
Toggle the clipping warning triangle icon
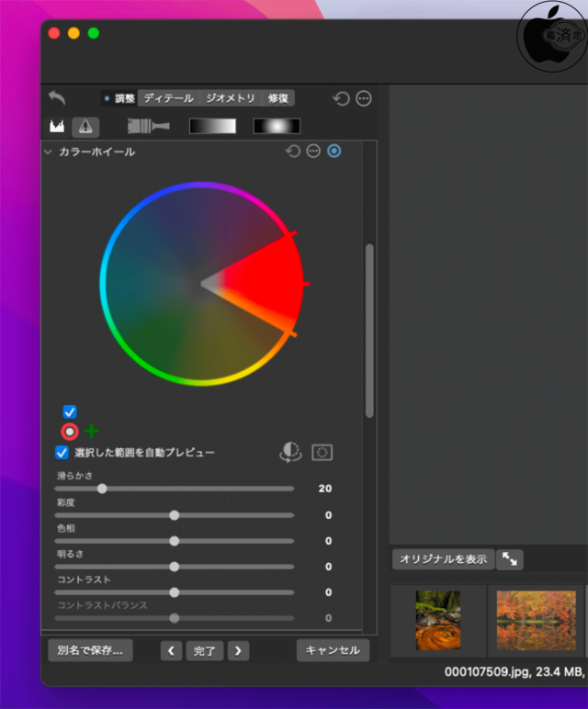(85, 127)
